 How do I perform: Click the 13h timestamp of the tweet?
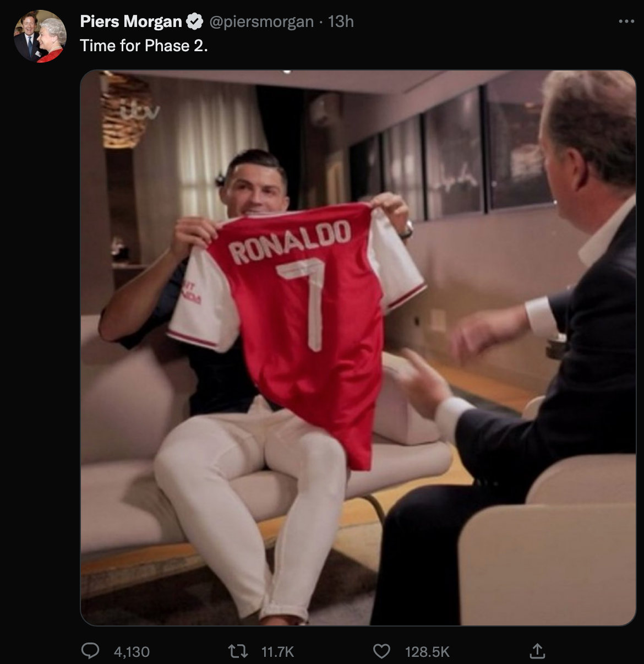click(341, 21)
